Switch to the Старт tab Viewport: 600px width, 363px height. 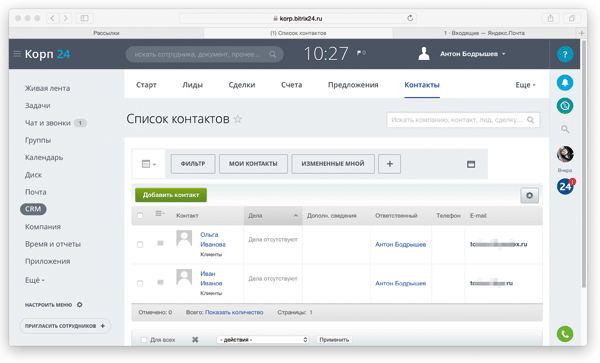(146, 85)
